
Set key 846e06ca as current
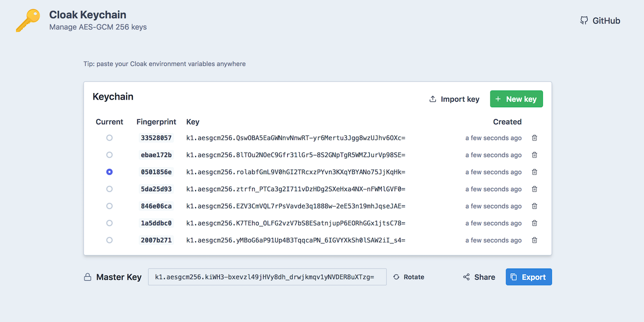109,206
